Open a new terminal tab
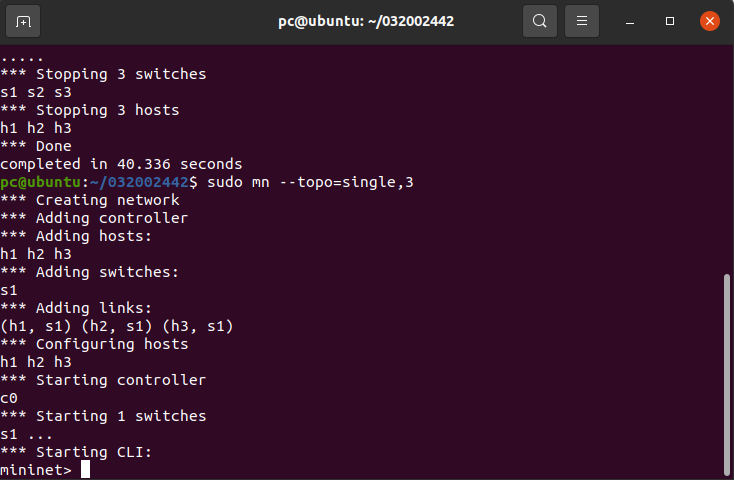The image size is (734, 480). click(x=24, y=20)
